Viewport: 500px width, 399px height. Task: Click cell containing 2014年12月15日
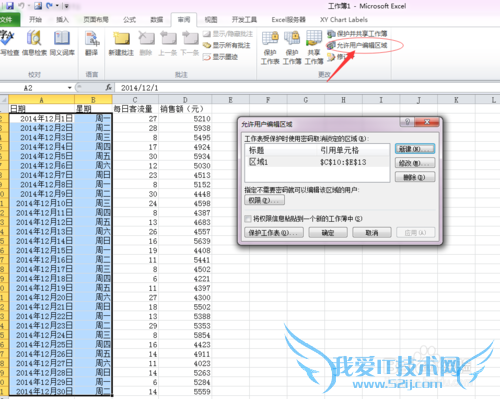pos(42,250)
